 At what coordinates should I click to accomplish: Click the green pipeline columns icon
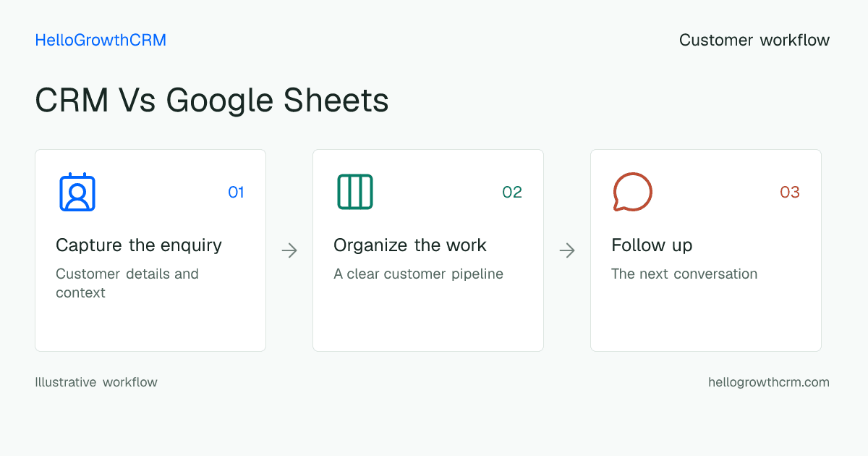tap(355, 192)
